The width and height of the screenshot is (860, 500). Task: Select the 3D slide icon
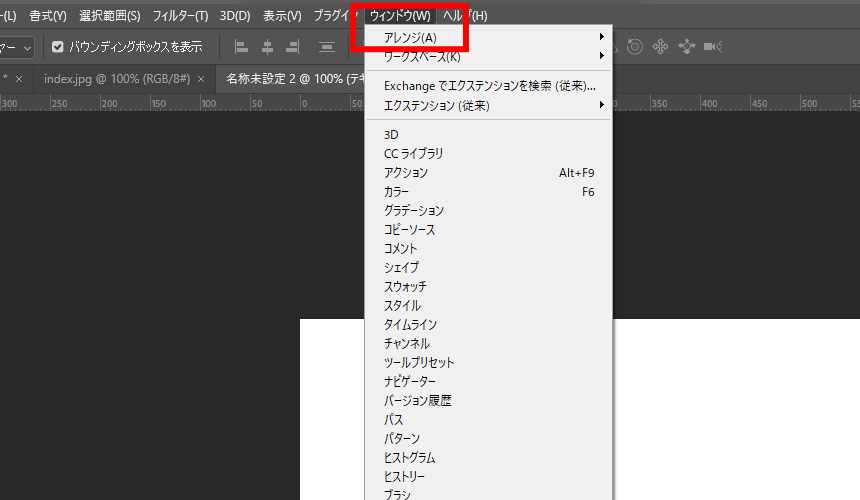point(686,47)
